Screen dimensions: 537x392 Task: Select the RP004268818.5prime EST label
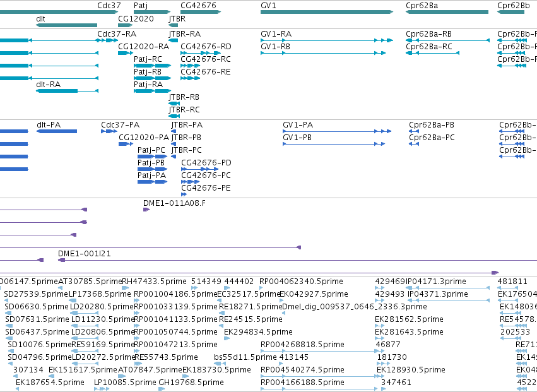[x=302, y=345]
